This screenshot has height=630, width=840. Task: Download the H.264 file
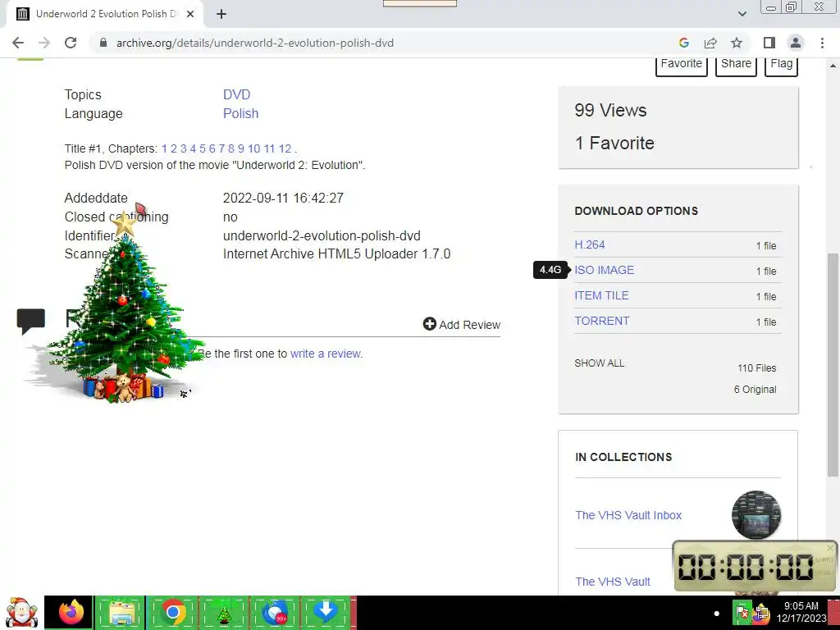[x=589, y=244]
